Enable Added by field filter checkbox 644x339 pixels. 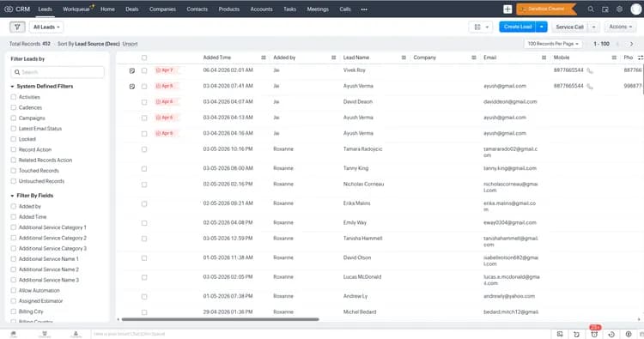[14, 207]
